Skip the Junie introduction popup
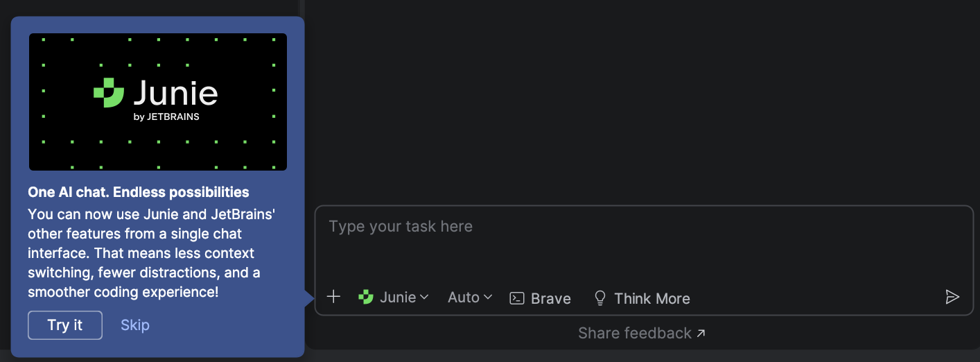Viewport: 980px width, 362px height. 135,325
